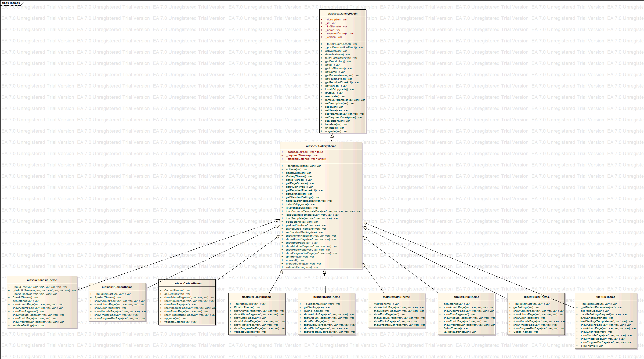Select unpackSetting(var, var) in GalleryTheme

coord(303,264)
